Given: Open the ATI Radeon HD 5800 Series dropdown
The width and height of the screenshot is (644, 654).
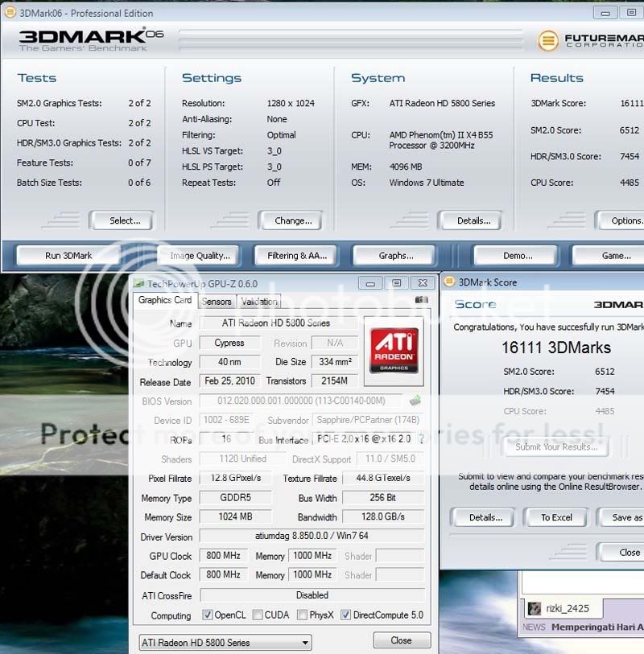Looking at the screenshot, I should click(x=225, y=642).
